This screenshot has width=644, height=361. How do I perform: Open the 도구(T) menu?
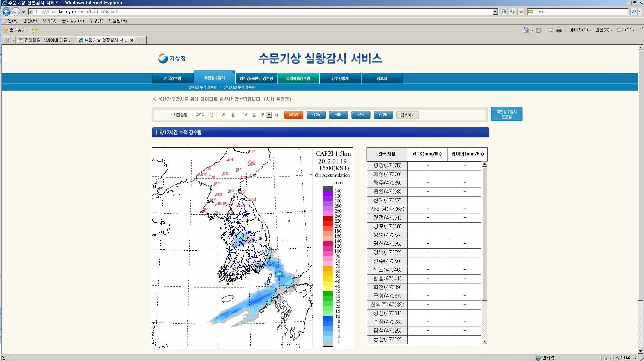click(x=96, y=21)
